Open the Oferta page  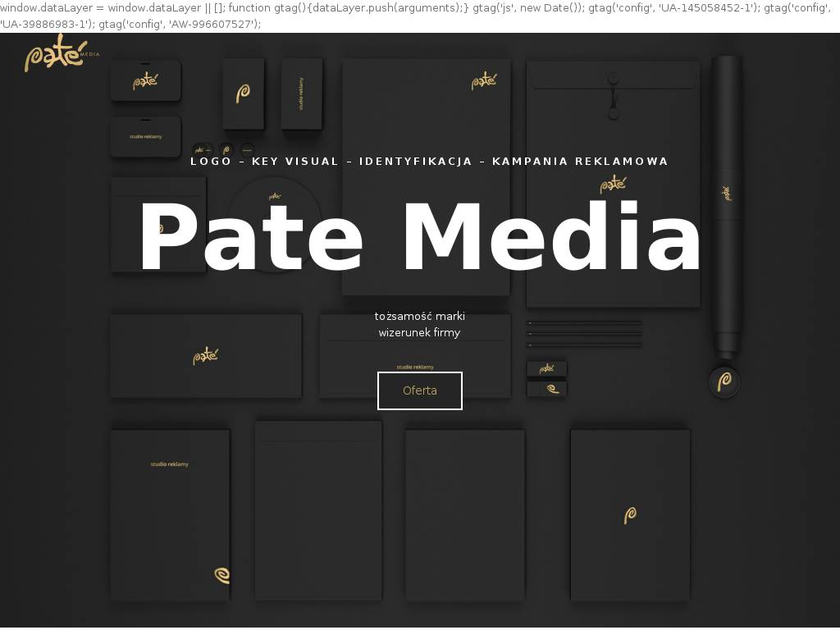[419, 390]
